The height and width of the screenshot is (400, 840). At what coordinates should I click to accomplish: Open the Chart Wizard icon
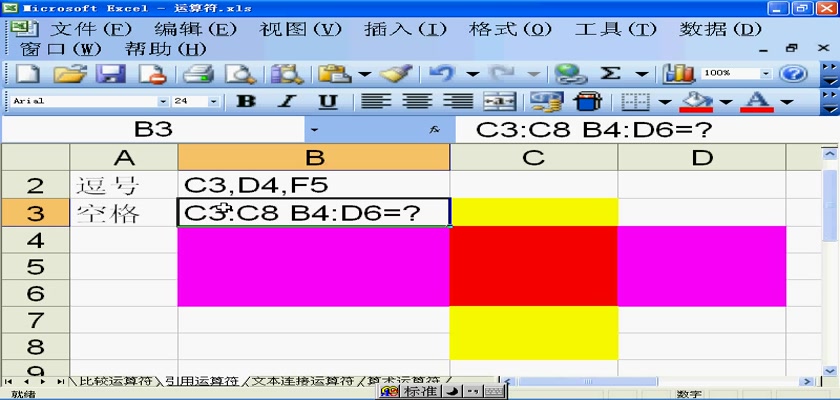point(679,74)
